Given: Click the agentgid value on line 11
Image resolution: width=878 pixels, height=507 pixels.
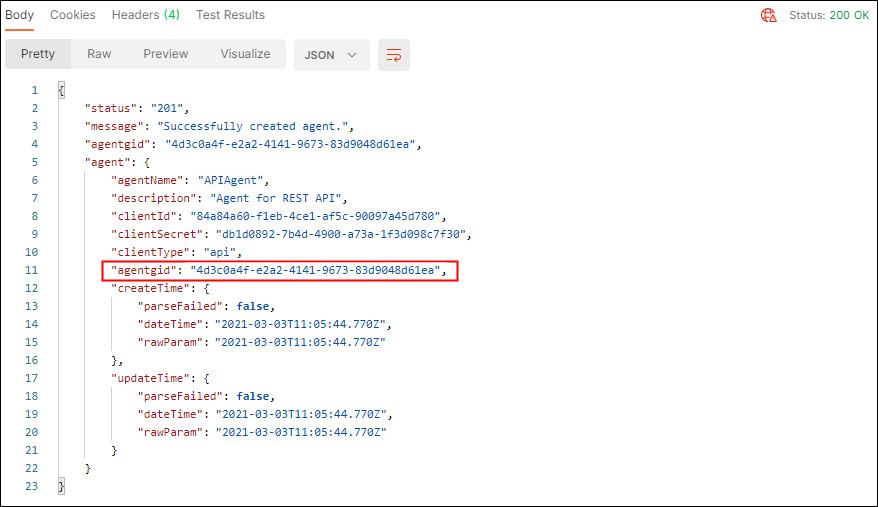Looking at the screenshot, I should (x=315, y=270).
